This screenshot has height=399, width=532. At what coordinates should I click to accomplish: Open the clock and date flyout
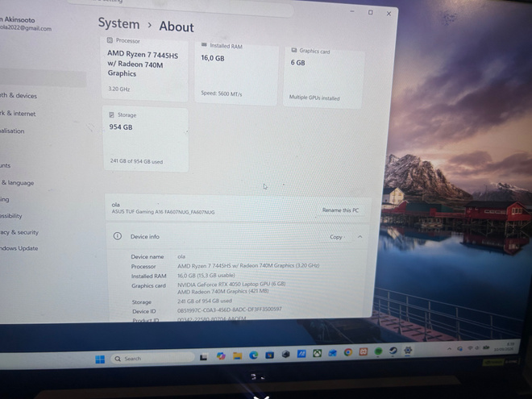(504, 346)
